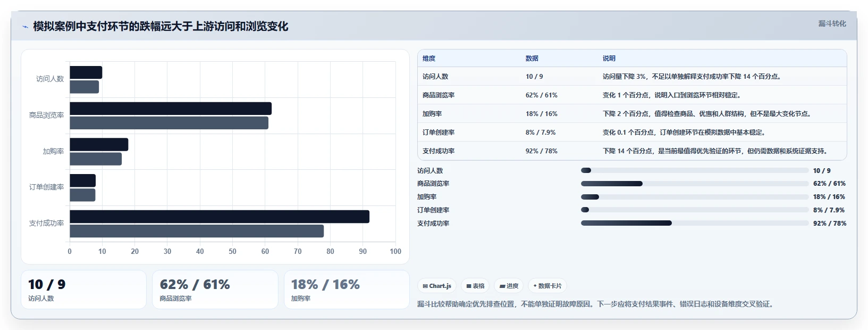
Task: Click the table value 8% / 7.9%
Action: click(541, 133)
